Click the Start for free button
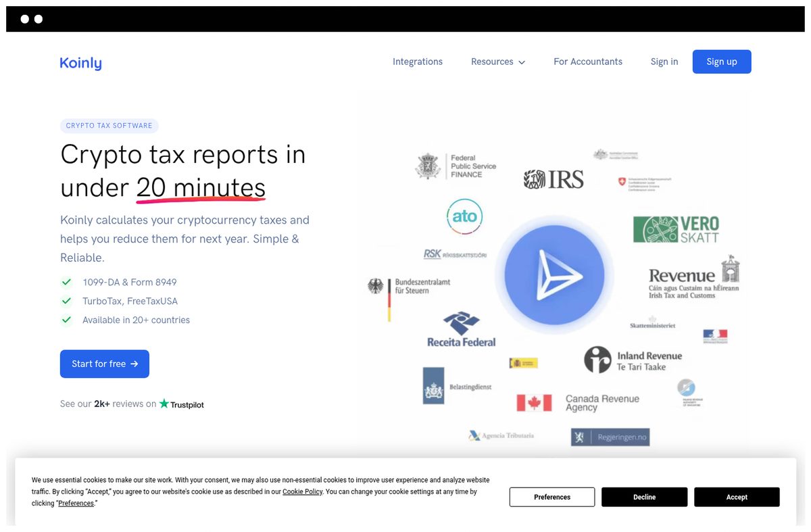This screenshot has height=532, width=811. coord(105,364)
